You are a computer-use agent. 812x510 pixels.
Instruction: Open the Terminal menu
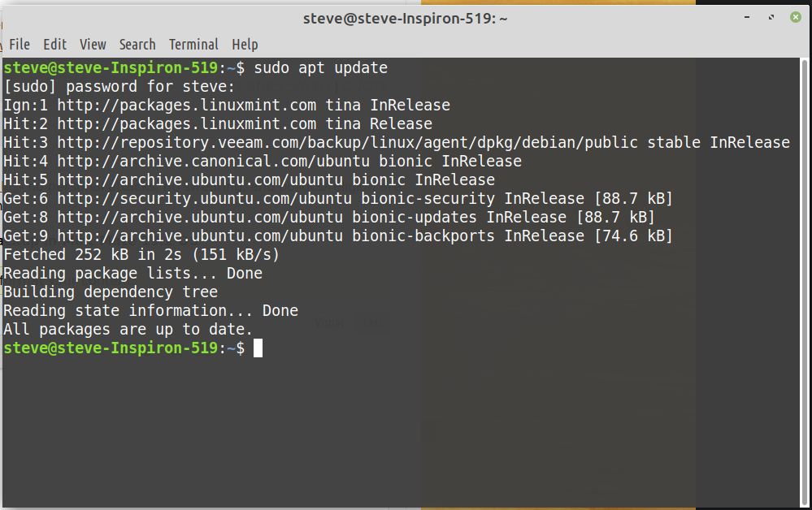(x=193, y=45)
